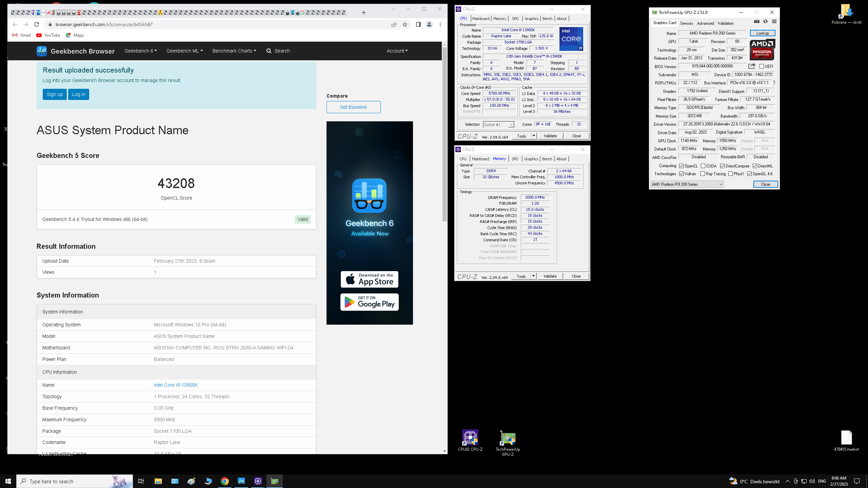868x488 pixels.
Task: Click the BIOS export share icon in GPU-Z
Action: (752, 66)
